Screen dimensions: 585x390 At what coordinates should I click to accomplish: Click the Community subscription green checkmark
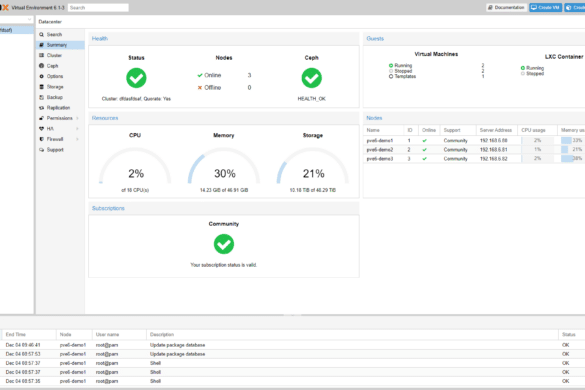click(224, 244)
